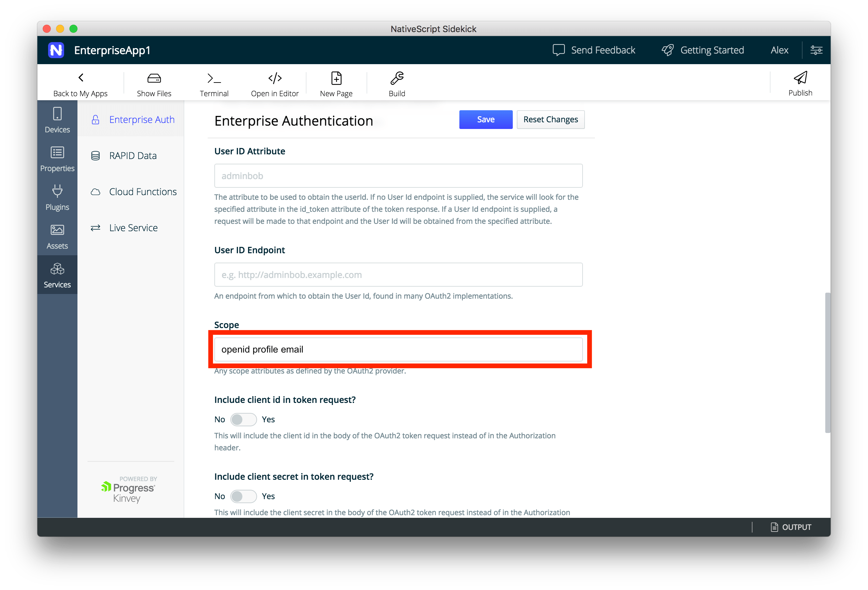The height and width of the screenshot is (590, 868).
Task: Toggle include client id in token request
Action: point(243,419)
